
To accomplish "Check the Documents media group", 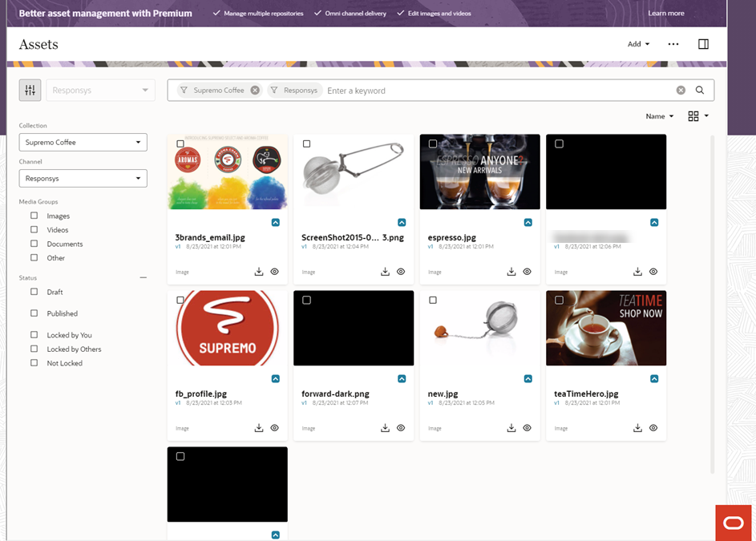I will (34, 244).
